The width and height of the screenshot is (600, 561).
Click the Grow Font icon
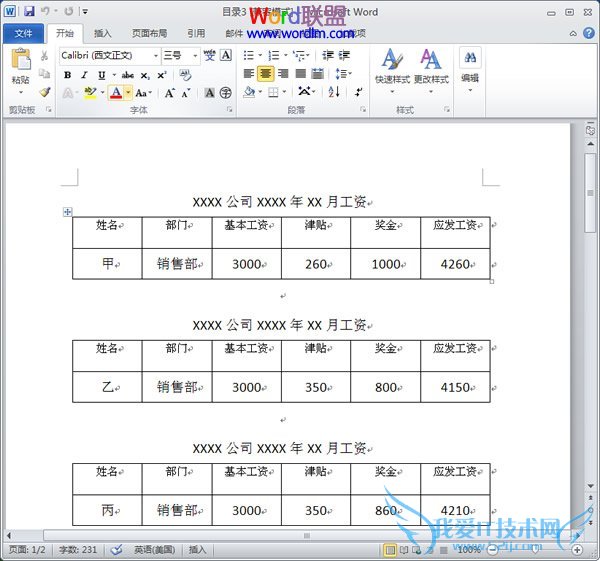(x=170, y=93)
